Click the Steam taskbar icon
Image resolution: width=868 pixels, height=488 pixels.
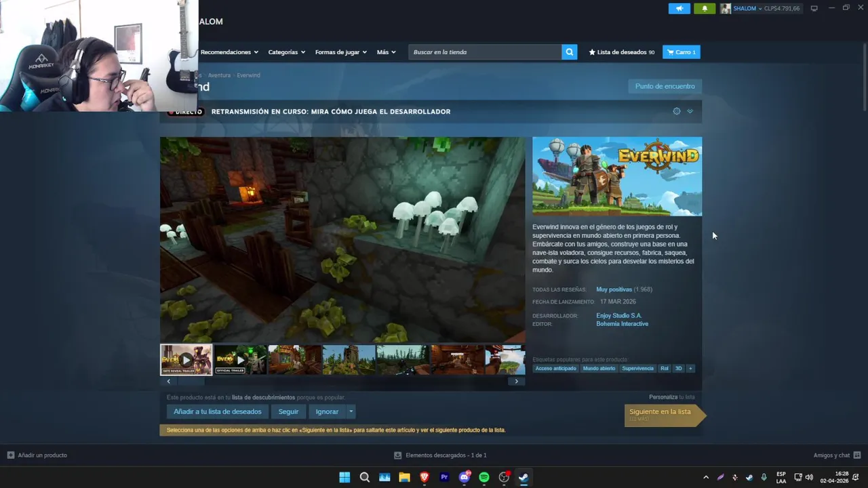point(524,477)
